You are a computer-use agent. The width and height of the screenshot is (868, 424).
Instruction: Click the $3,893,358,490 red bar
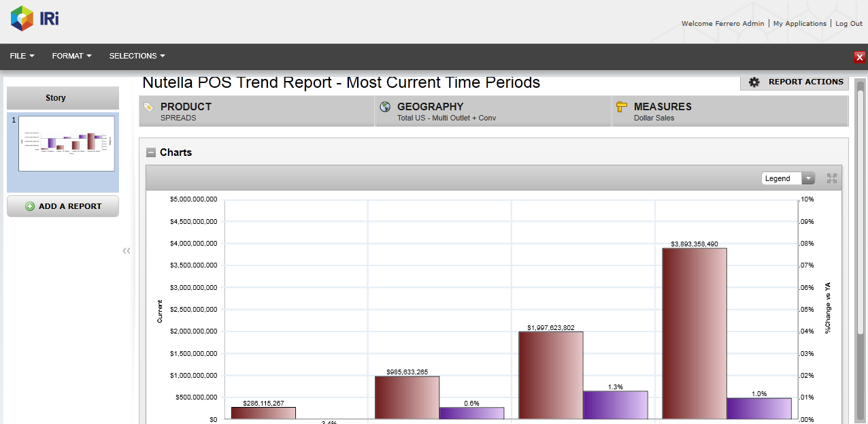coord(694,333)
